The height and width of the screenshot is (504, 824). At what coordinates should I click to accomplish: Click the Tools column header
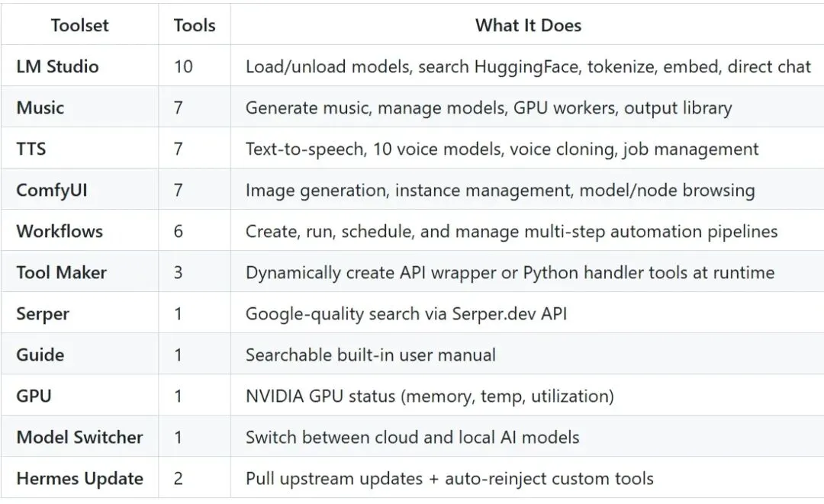click(x=194, y=25)
